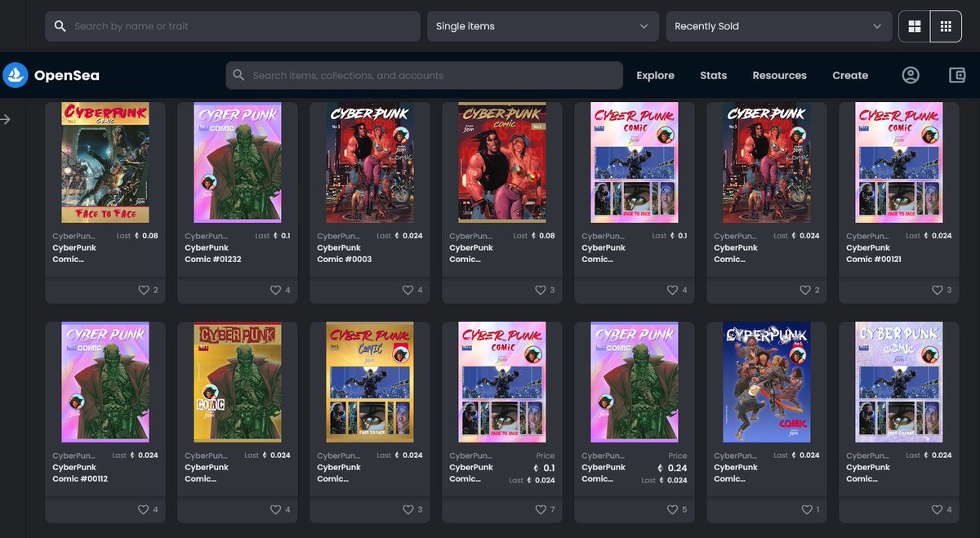Favorite CyberPunk Comic #0003 with heart
Image resolution: width=980 pixels, height=538 pixels.
pyautogui.click(x=408, y=290)
